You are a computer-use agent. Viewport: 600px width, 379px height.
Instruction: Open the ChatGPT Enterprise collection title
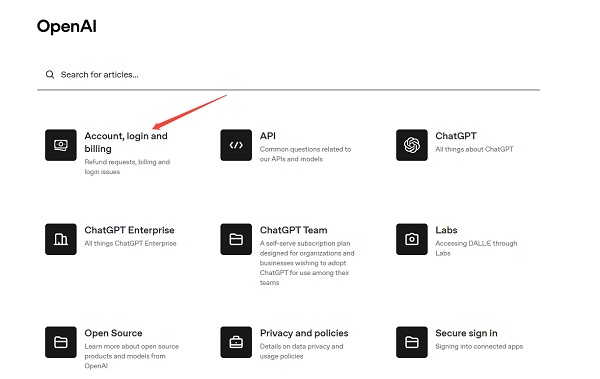click(x=129, y=230)
